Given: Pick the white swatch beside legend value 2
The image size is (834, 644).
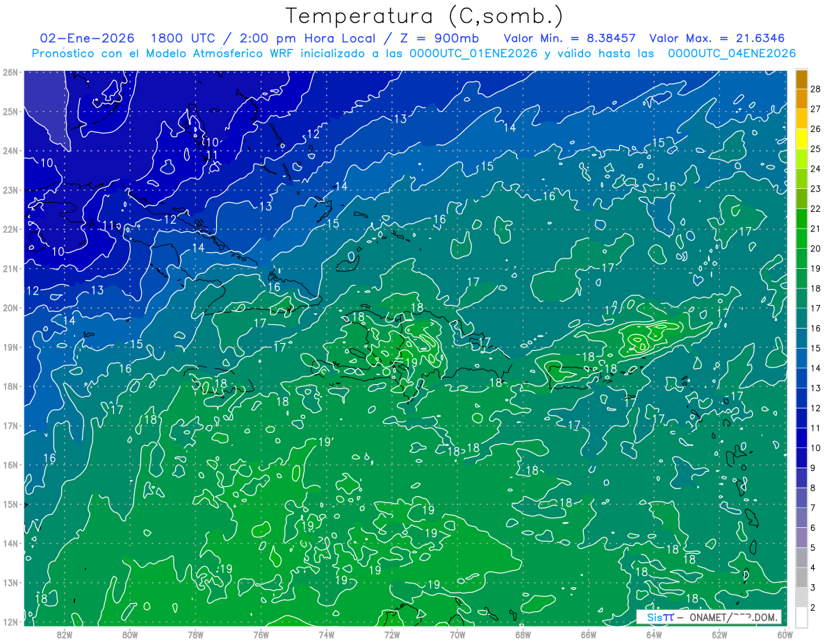Looking at the screenshot, I should pos(801,617).
